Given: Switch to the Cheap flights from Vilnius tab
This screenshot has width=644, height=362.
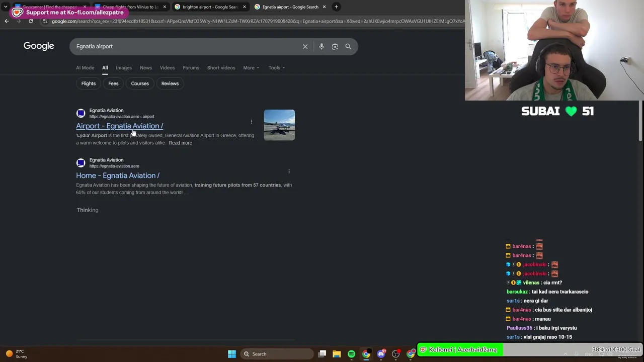Looking at the screenshot, I should tap(130, 7).
